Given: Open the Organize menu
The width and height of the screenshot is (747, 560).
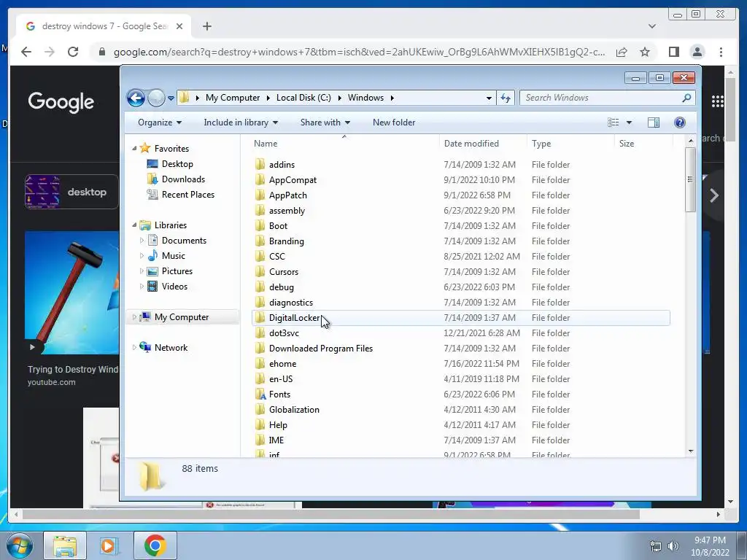Looking at the screenshot, I should pos(160,122).
